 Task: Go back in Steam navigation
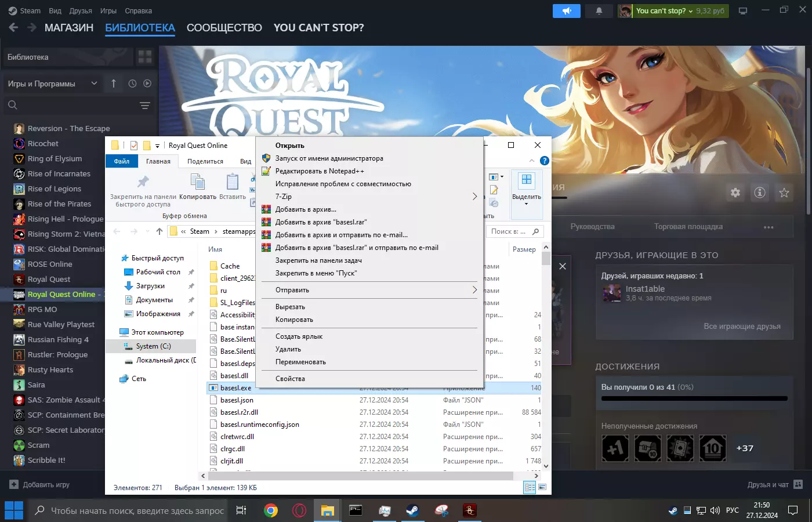[13, 27]
